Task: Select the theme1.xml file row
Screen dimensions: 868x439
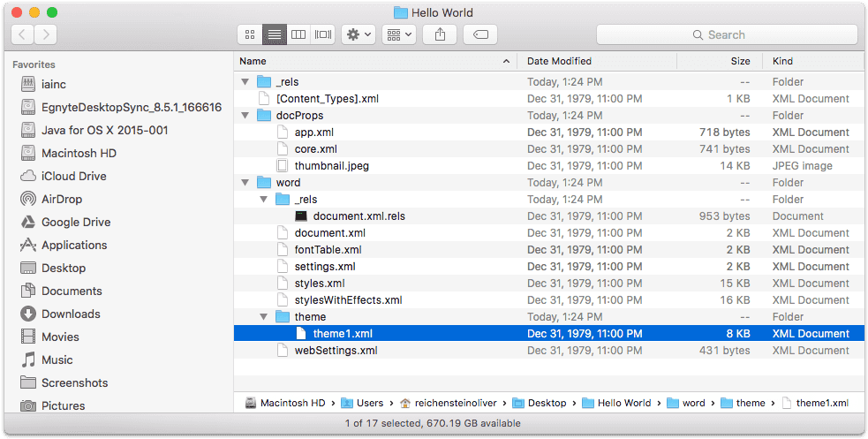Action: pyautogui.click(x=549, y=334)
